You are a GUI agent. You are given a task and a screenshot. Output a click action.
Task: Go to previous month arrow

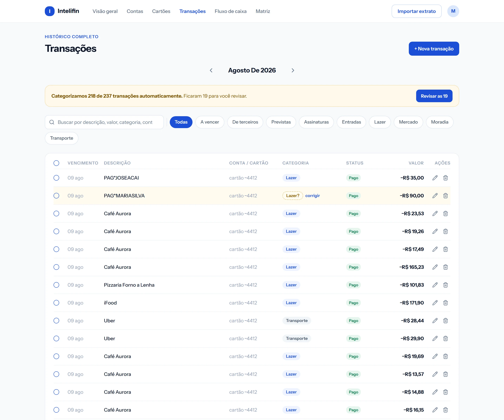pyautogui.click(x=211, y=70)
